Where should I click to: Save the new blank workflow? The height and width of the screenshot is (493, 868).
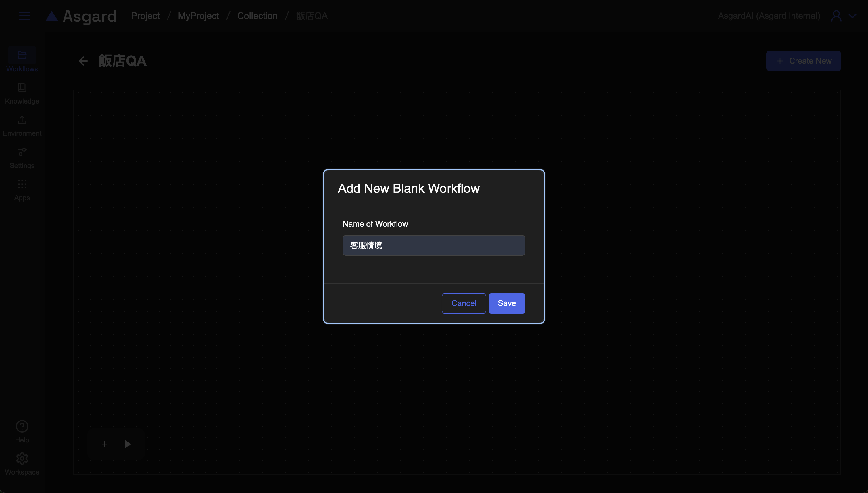pyautogui.click(x=506, y=303)
